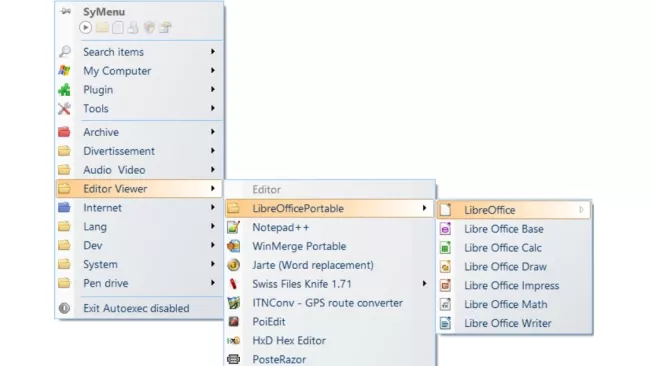Click the Libre Office Writer icon
The image size is (650, 366).
coord(445,323)
